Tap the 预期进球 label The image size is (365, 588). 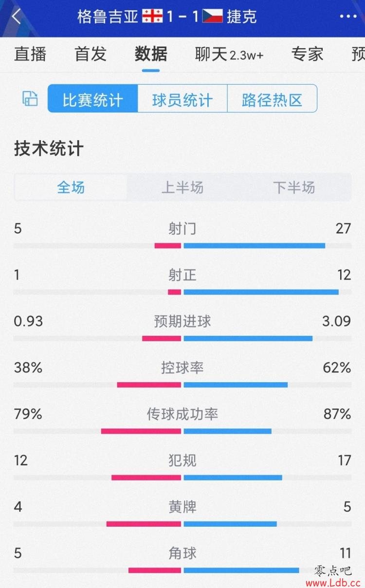[x=182, y=322]
